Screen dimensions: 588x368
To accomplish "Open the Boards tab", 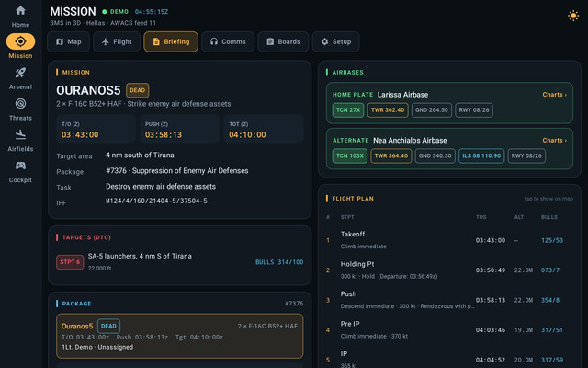I will tap(283, 41).
